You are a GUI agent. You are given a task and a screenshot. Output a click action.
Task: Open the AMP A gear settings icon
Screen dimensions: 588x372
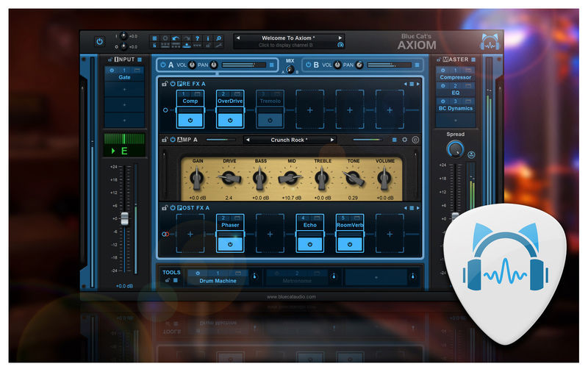click(x=405, y=140)
